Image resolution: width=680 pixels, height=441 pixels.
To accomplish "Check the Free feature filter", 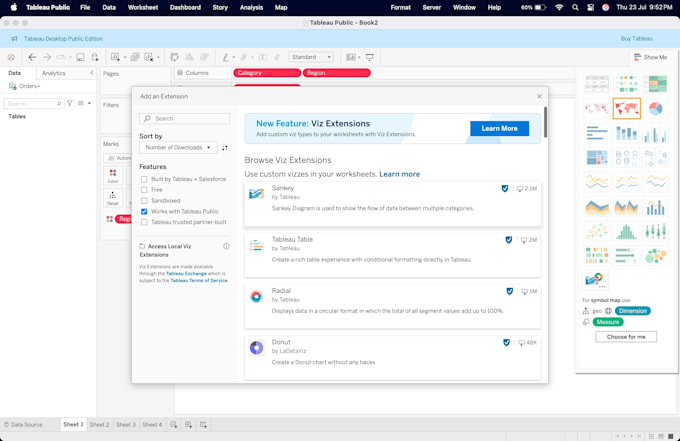I will coord(144,190).
